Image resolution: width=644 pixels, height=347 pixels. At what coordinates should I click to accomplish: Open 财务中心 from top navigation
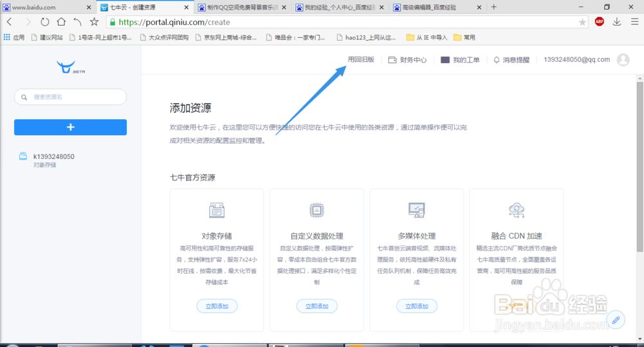click(408, 60)
